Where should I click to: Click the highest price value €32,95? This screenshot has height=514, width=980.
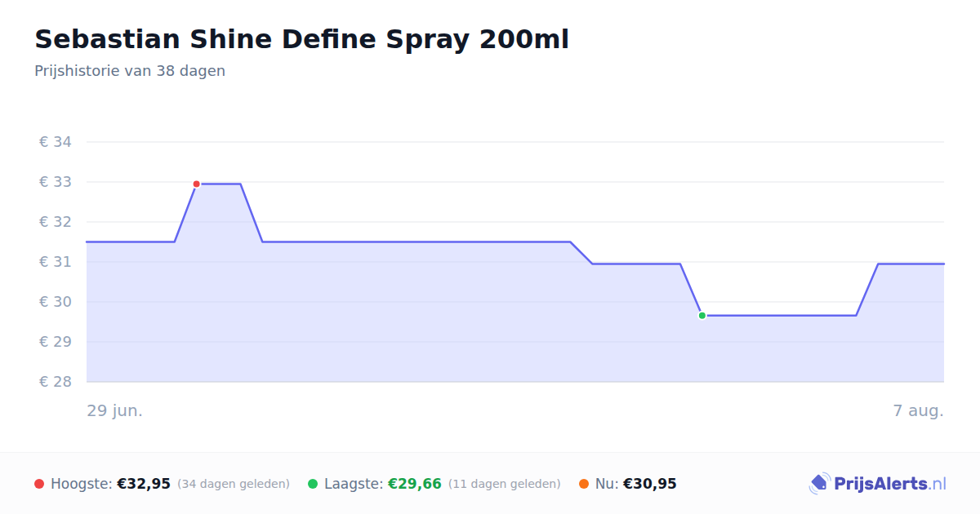point(144,484)
